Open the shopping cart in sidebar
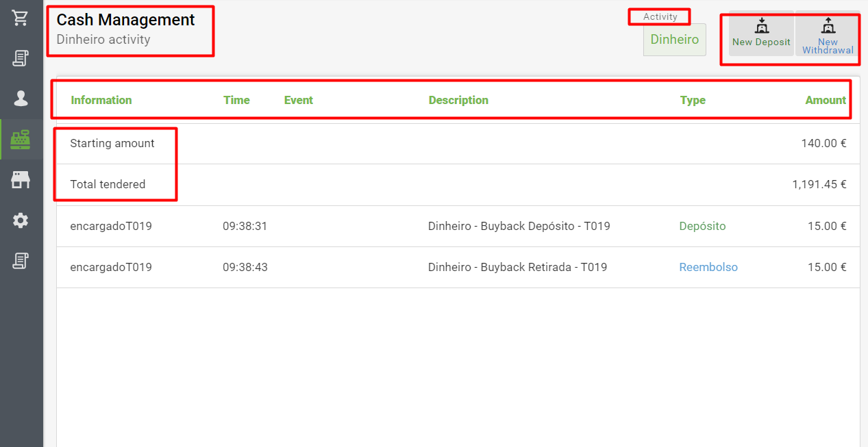 point(21,18)
